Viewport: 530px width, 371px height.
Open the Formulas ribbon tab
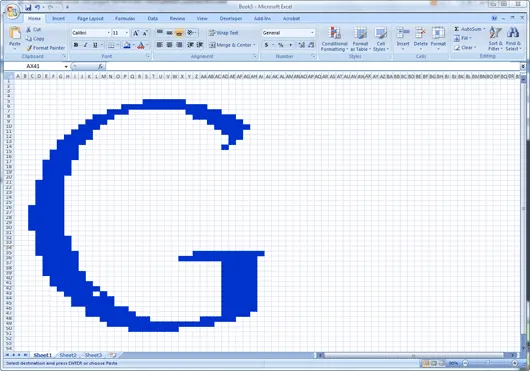[125, 18]
